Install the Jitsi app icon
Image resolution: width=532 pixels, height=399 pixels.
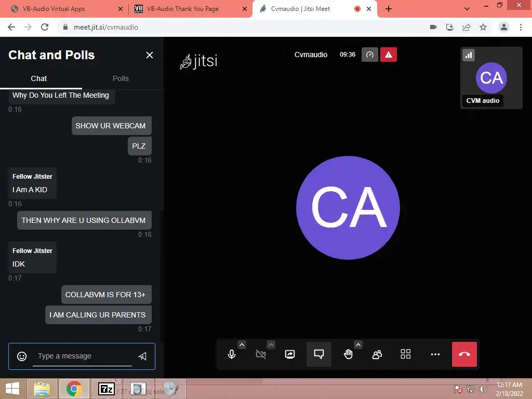tap(450, 27)
